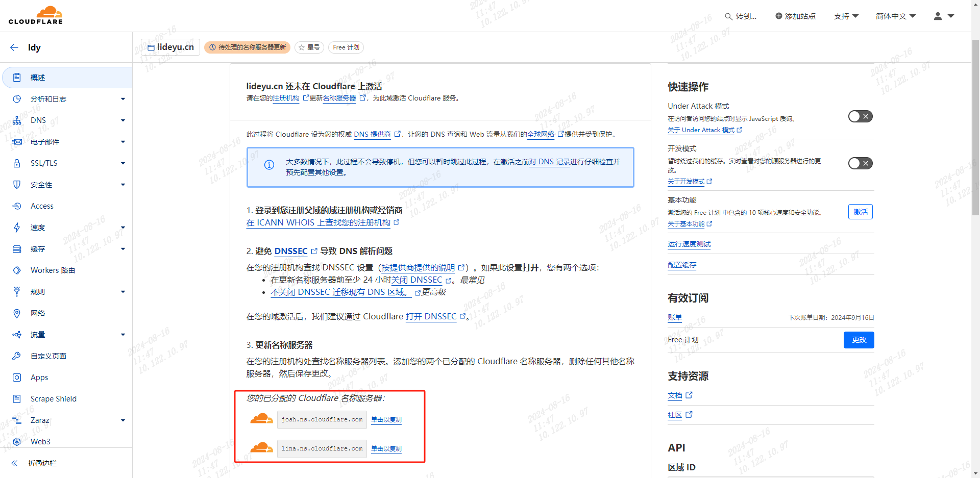Click the Apps icon in sidebar

(17, 378)
